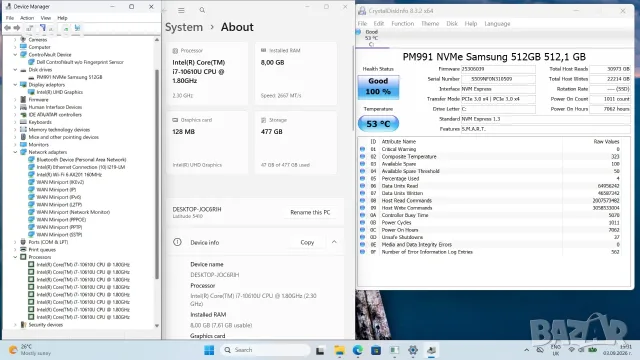640x360 pixels.
Task: Click the Power Cycles status dot
Action: [362, 222]
